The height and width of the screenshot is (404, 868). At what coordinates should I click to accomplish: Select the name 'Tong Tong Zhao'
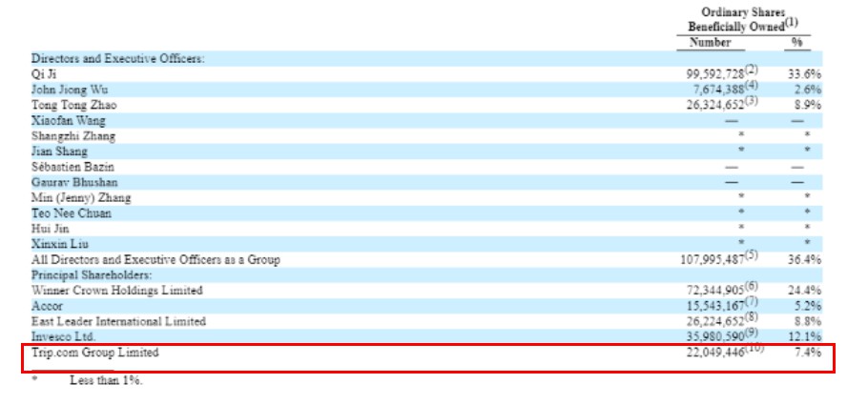pyautogui.click(x=74, y=105)
